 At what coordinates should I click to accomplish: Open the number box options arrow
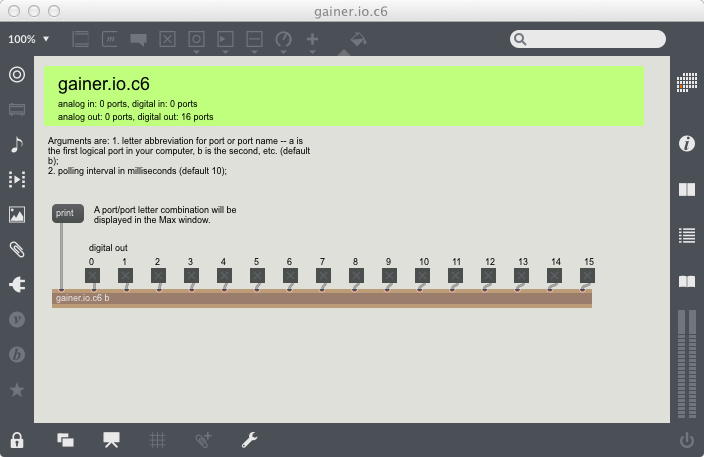click(225, 52)
